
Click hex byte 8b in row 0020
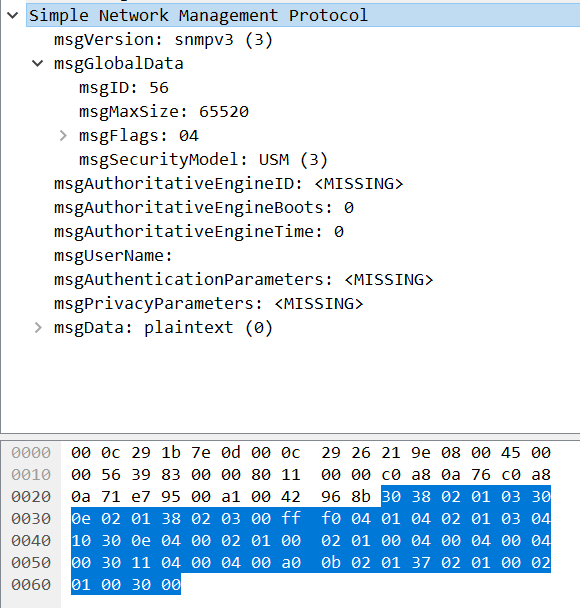coord(361,497)
